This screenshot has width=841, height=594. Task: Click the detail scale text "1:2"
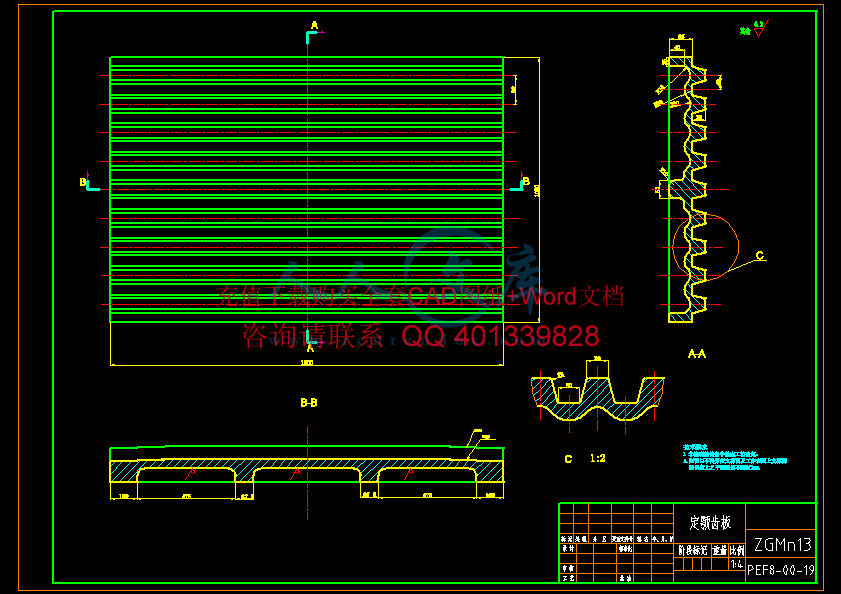(x=597, y=458)
